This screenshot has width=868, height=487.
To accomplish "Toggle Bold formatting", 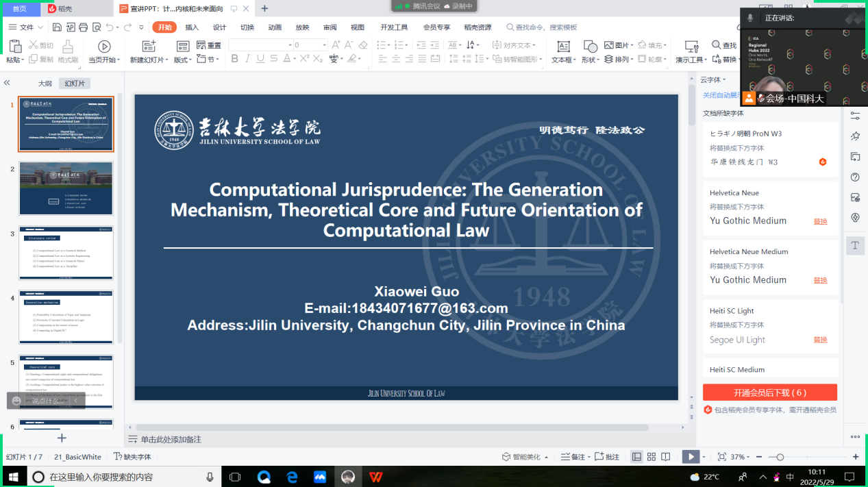I will click(234, 59).
